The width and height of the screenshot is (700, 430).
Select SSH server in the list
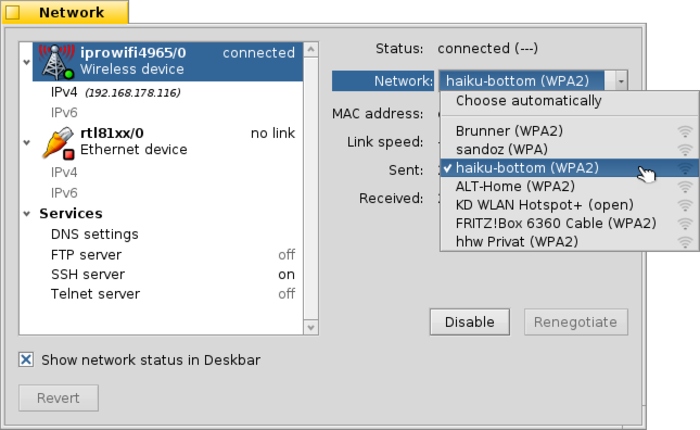88,274
